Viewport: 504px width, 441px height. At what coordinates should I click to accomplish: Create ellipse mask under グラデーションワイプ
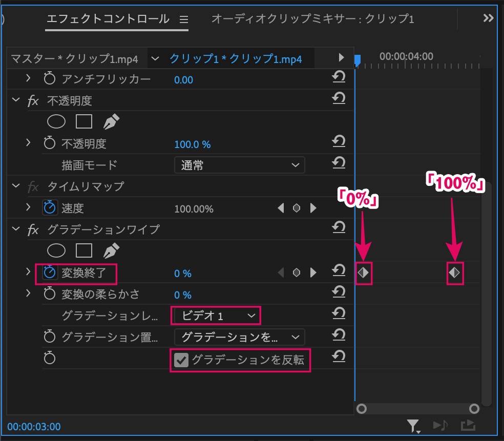[56, 250]
